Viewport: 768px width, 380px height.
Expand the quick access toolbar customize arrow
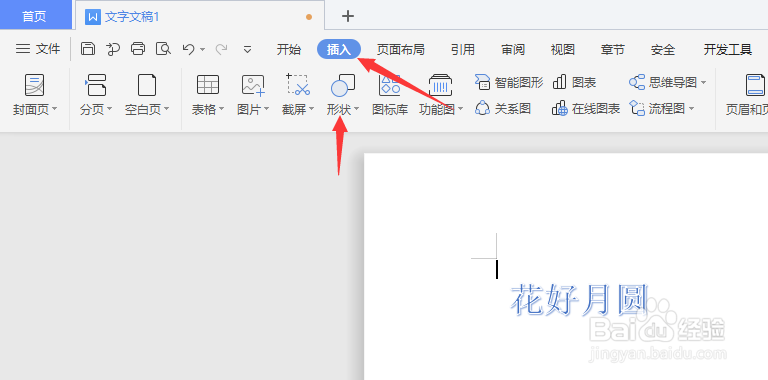point(247,49)
